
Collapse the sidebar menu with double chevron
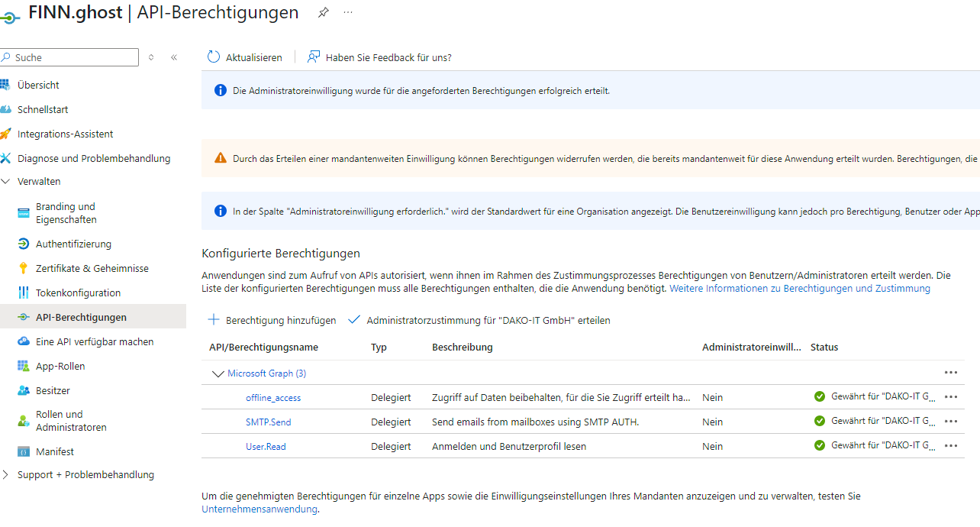(174, 57)
